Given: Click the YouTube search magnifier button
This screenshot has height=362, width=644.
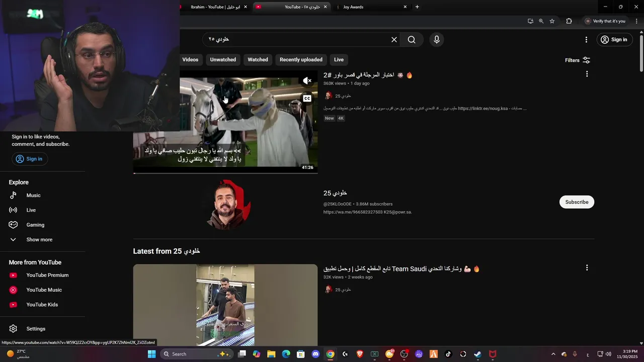Looking at the screenshot, I should click(x=412, y=40).
